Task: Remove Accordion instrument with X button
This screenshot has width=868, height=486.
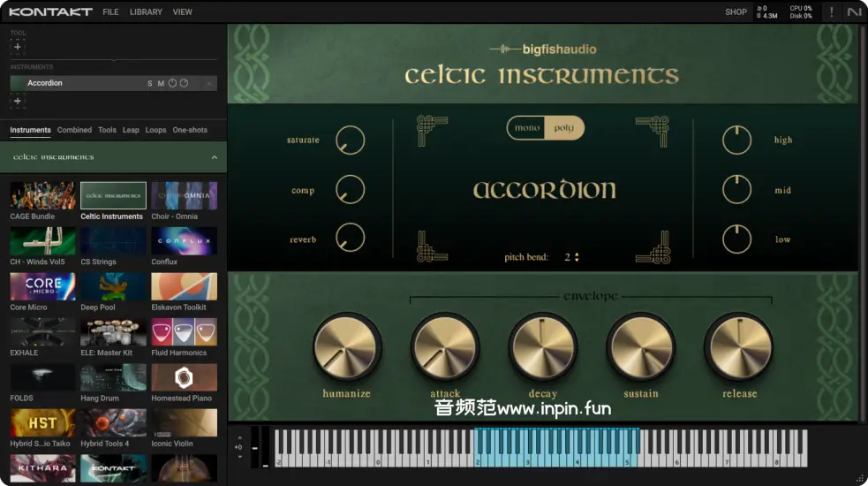Action: click(208, 83)
